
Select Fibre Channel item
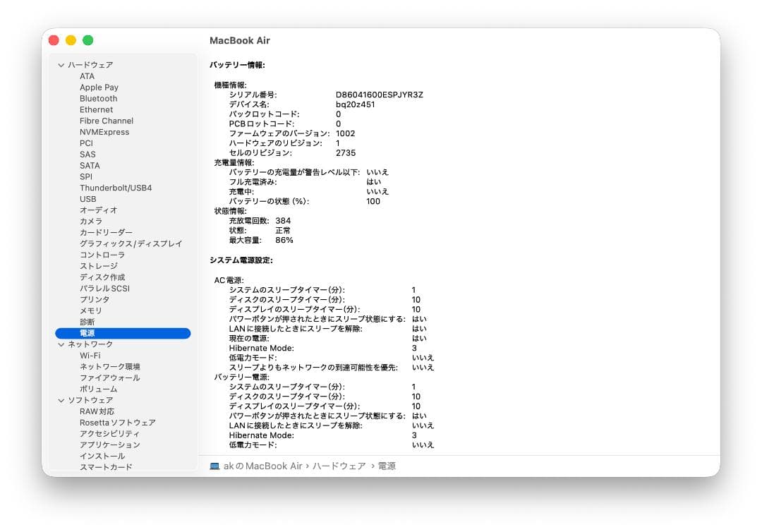(x=107, y=121)
